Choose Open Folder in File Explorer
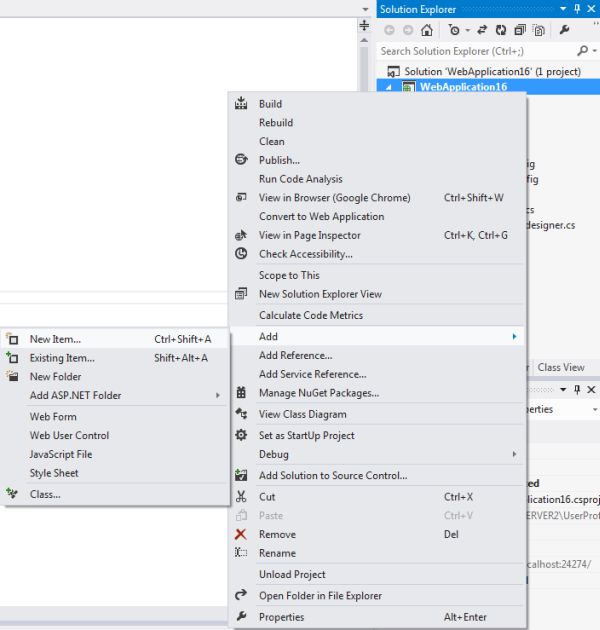600x630 pixels. 378,596
